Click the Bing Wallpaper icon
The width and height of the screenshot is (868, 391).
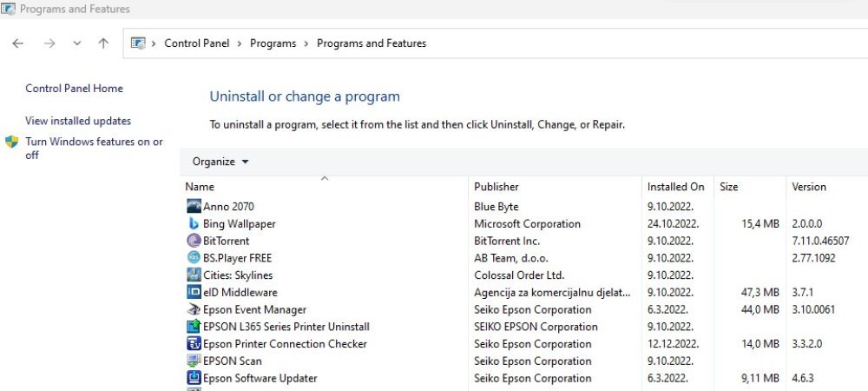coord(194,224)
